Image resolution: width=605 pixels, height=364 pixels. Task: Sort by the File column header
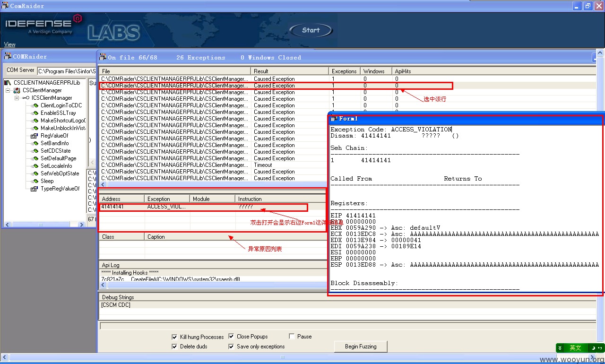coord(175,71)
